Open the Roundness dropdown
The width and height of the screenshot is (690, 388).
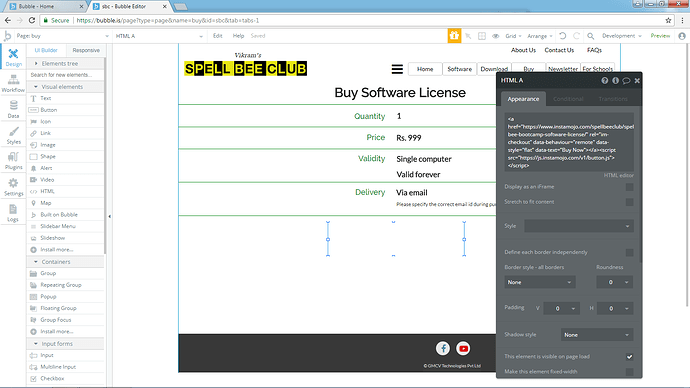[615, 282]
